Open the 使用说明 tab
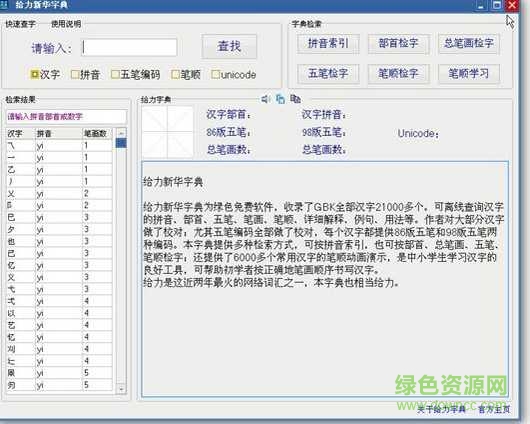The width and height of the screenshot is (530, 424). (66, 24)
